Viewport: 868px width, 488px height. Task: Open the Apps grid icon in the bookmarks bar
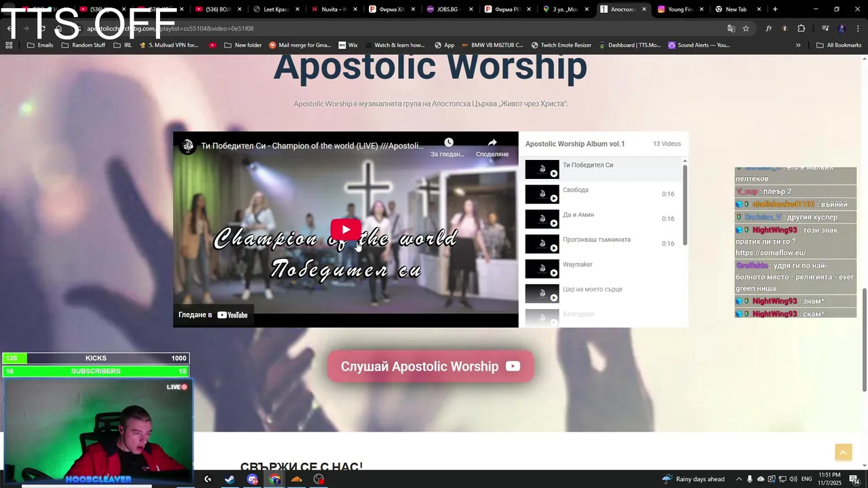point(9,45)
